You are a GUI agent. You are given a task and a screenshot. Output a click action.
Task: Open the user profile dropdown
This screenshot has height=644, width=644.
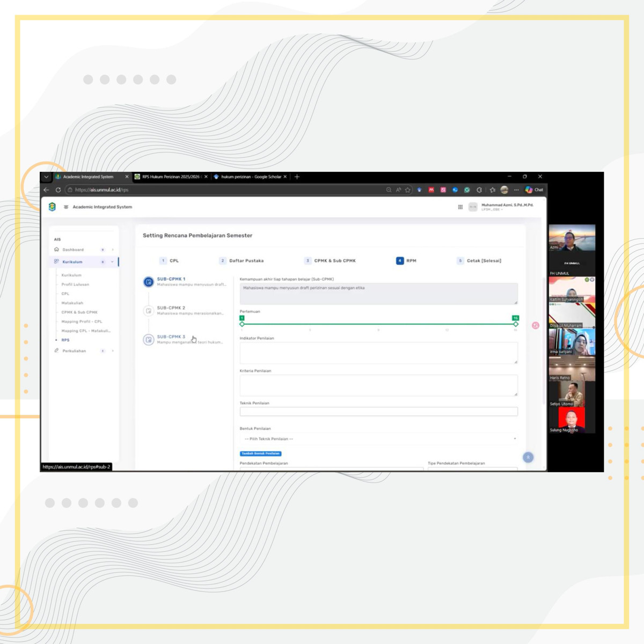501,207
